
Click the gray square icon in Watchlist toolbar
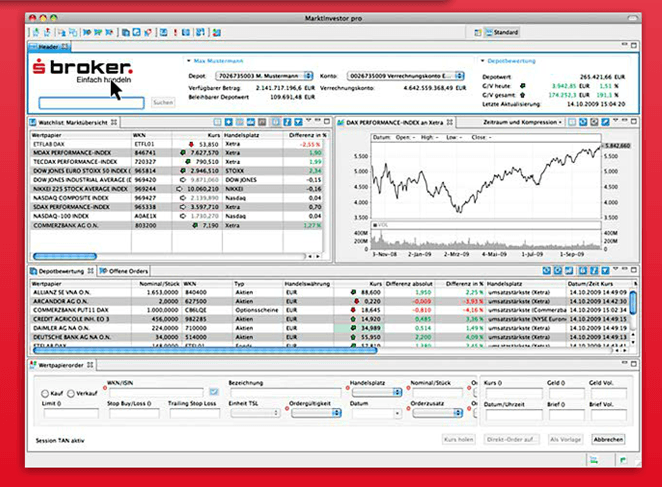(x=262, y=122)
